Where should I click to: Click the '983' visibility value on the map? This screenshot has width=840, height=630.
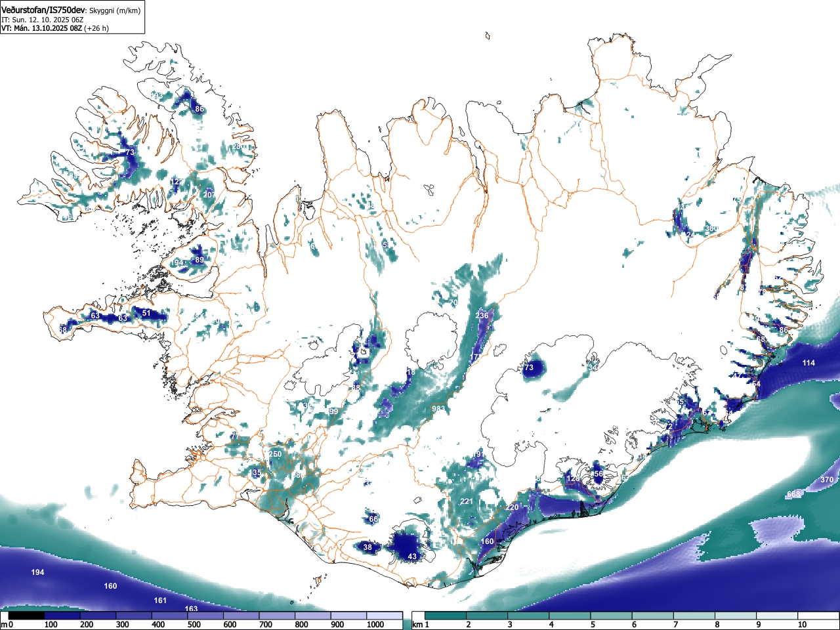[438, 409]
